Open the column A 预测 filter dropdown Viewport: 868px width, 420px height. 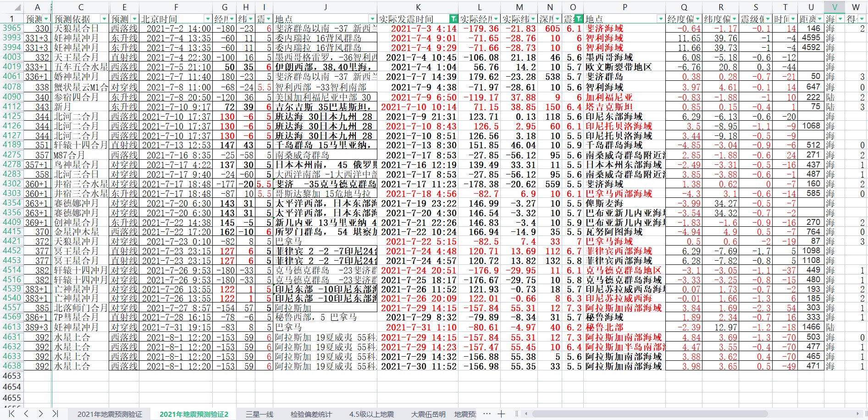point(46,19)
